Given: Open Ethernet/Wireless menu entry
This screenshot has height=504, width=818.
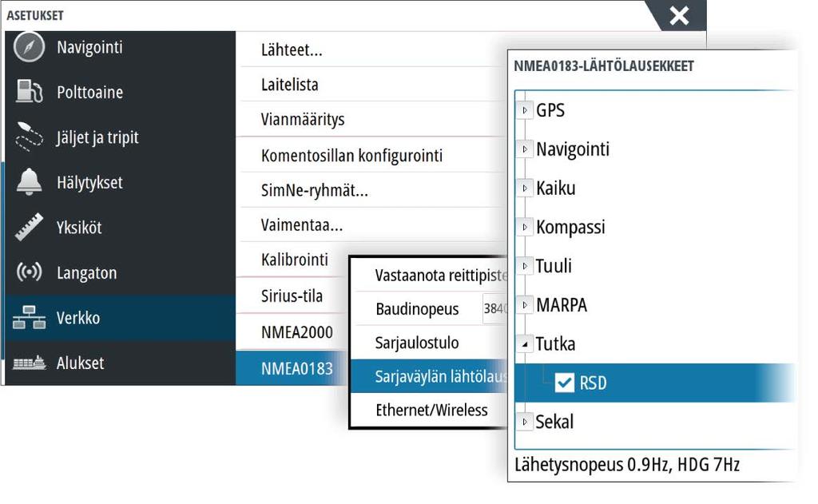Looking at the screenshot, I should (431, 410).
